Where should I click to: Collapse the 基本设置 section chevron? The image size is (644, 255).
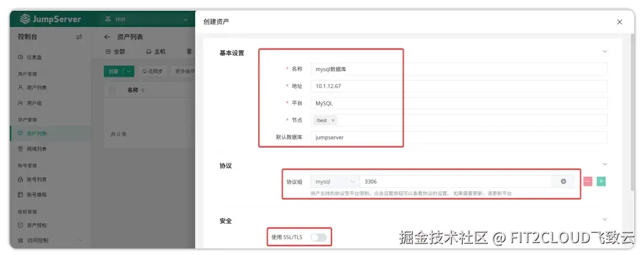605,51
